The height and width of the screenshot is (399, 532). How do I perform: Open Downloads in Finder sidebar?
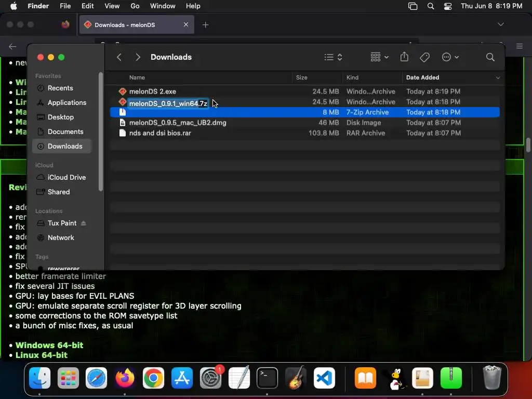62,146
